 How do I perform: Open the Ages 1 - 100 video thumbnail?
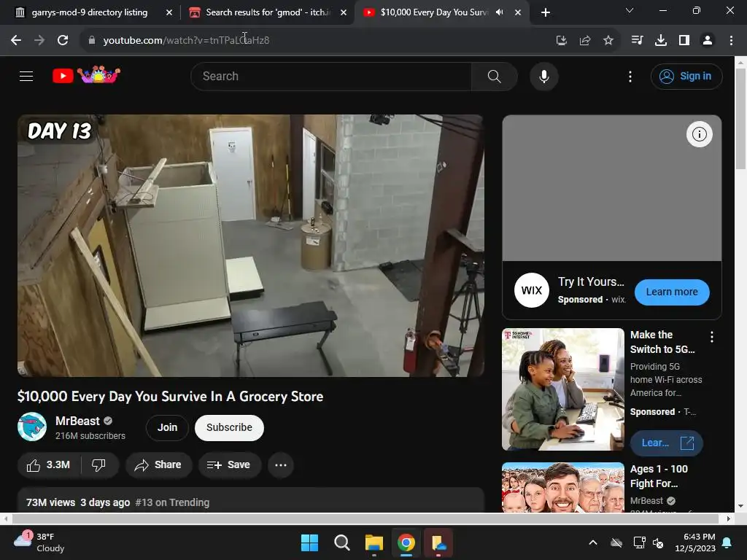coord(562,487)
